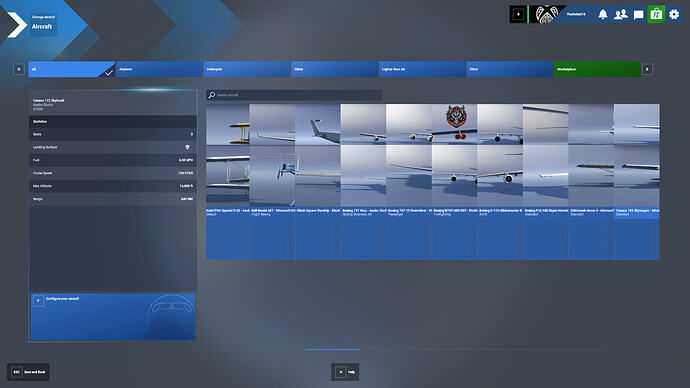
Task: Select the Boeing C-17A Globemaster thumbnail
Action: pos(500,181)
